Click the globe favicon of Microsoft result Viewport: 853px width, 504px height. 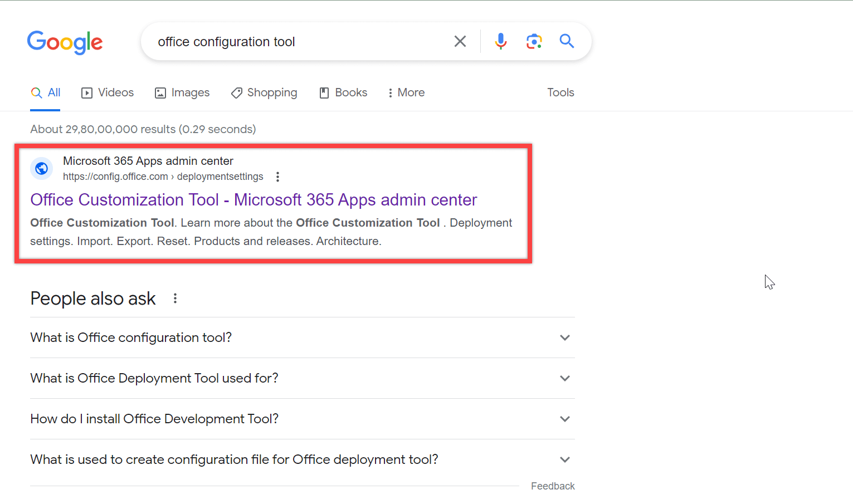42,168
